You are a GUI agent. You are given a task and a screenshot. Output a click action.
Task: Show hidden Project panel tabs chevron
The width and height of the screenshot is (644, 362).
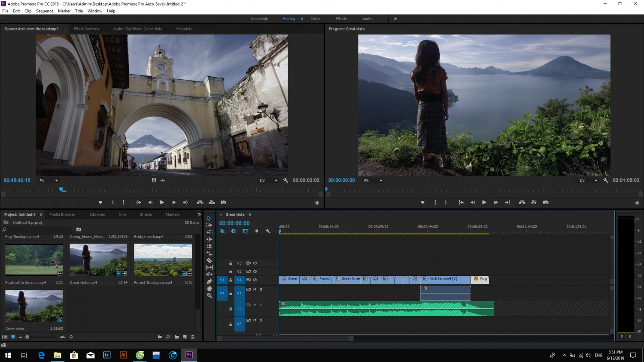(199, 214)
